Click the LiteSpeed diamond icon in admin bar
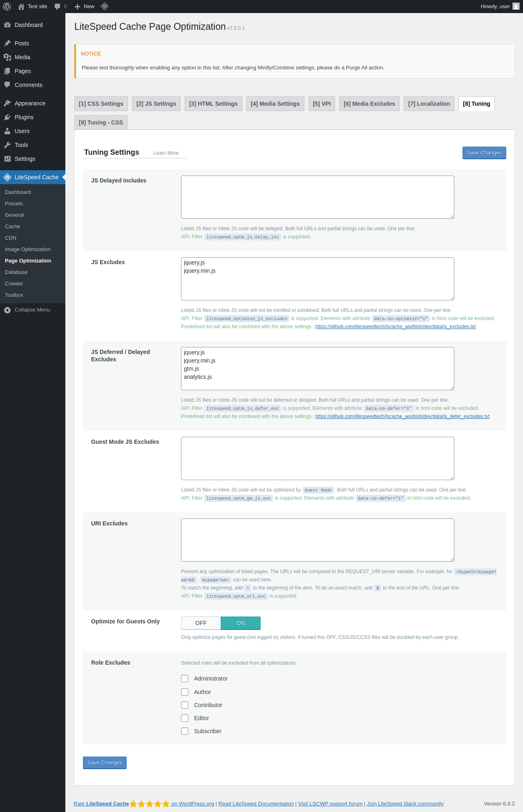Image resolution: width=523 pixels, height=812 pixels. (x=105, y=7)
